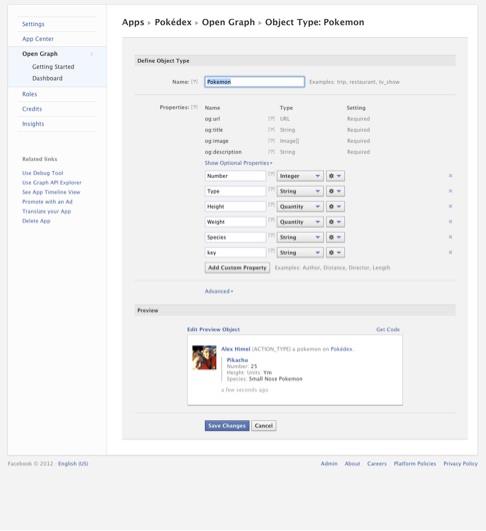Open gear settings for Species property
Viewport: 486px width, 531px height.
click(335, 237)
